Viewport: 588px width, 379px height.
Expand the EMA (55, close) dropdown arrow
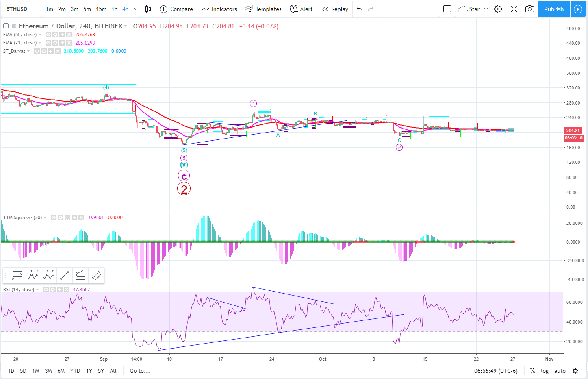(x=40, y=35)
